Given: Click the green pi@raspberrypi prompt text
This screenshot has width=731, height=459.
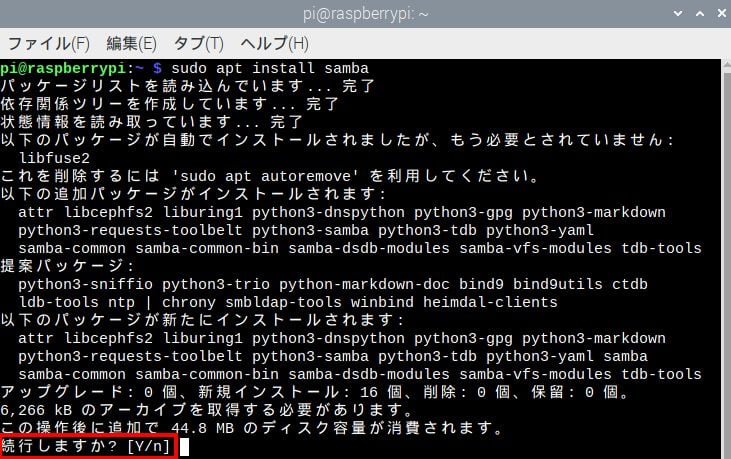Looking at the screenshot, I should pos(63,69).
